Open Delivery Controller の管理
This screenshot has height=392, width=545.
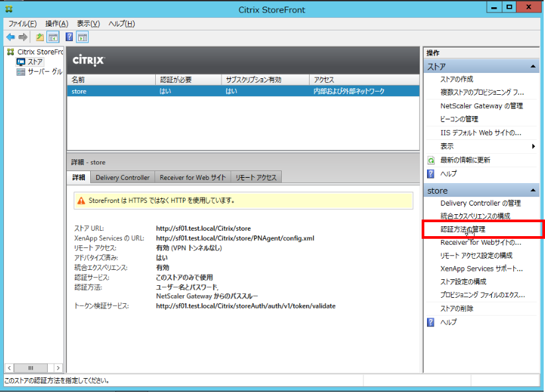[480, 203]
